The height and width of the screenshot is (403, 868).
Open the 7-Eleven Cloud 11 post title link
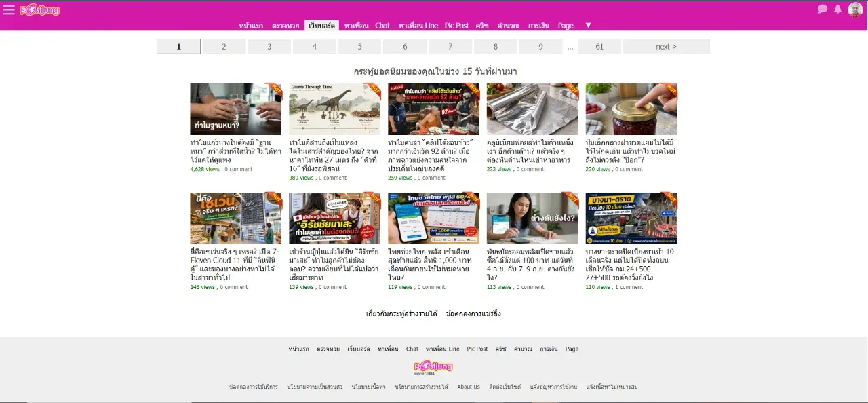[x=235, y=264]
